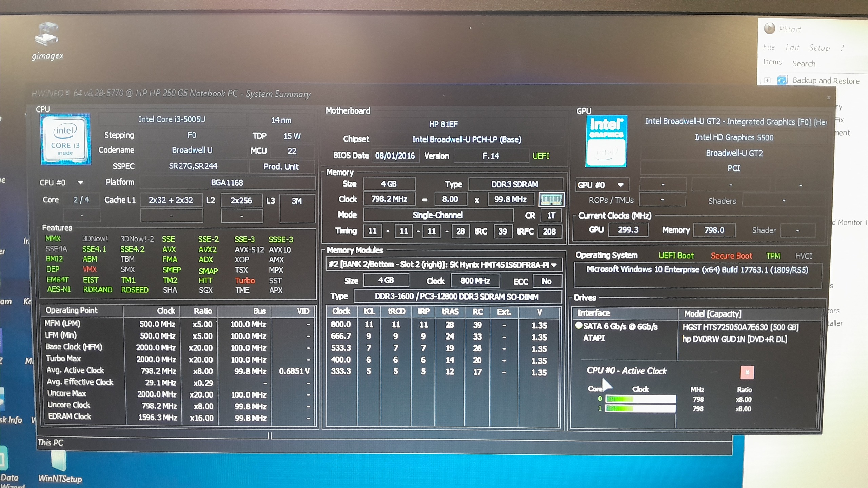
Task: Switch to the Items tab in PStart
Action: [772, 62]
